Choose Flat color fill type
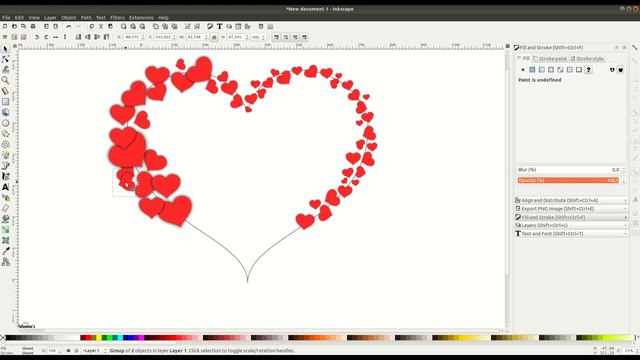This screenshot has width=640, height=360. click(532, 70)
